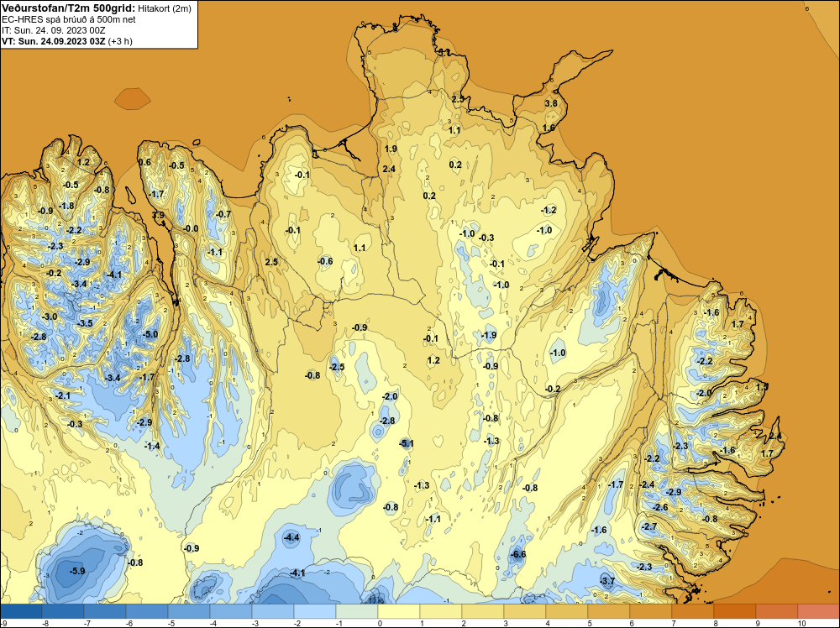Pick the legend swatch between -9 and -8
The width and height of the screenshot is (840, 628).
tap(21, 611)
